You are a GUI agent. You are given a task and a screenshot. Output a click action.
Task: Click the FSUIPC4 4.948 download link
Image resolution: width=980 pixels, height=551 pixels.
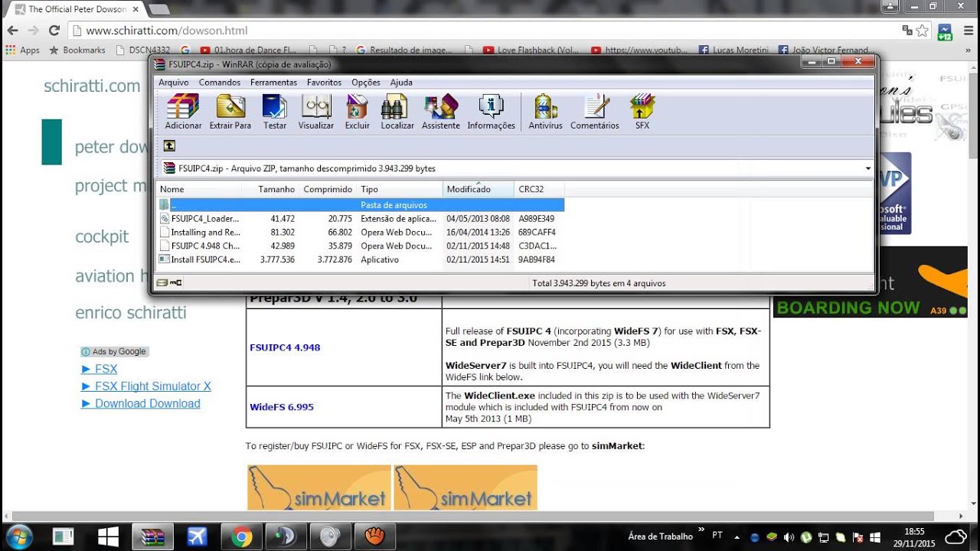point(285,347)
